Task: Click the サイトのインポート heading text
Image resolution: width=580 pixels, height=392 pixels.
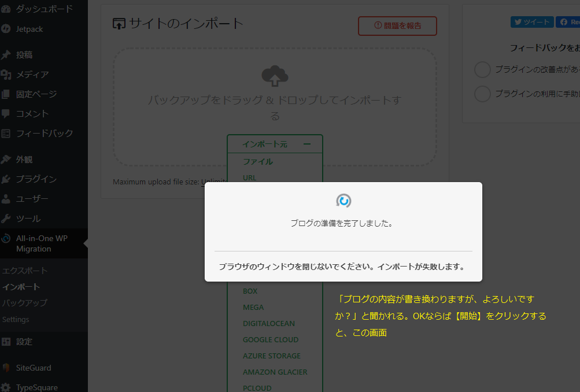Action: point(186,24)
